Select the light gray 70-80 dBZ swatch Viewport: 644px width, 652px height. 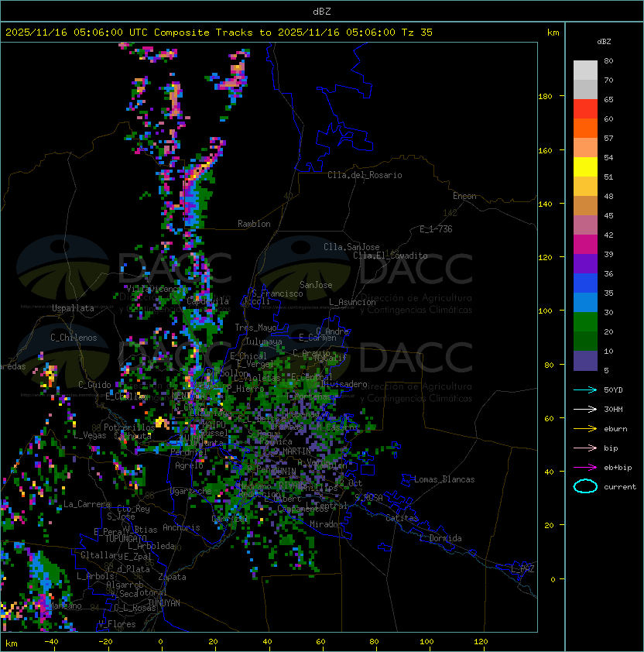pyautogui.click(x=585, y=70)
